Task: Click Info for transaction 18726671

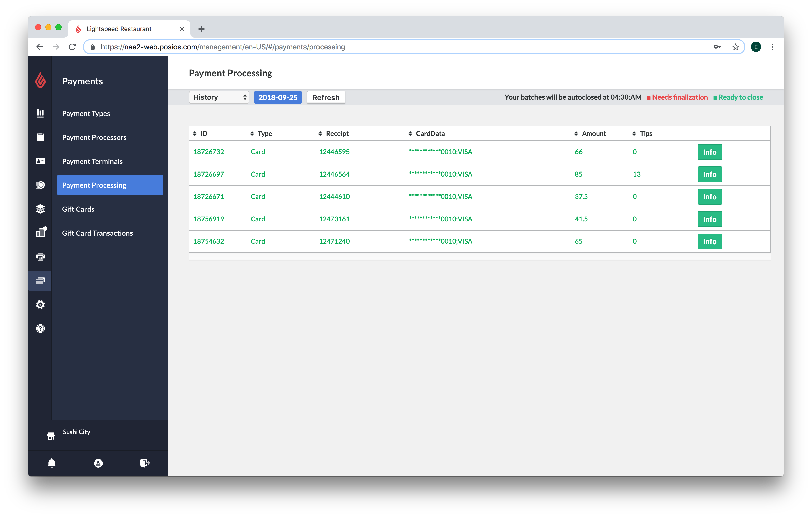Action: pos(709,197)
